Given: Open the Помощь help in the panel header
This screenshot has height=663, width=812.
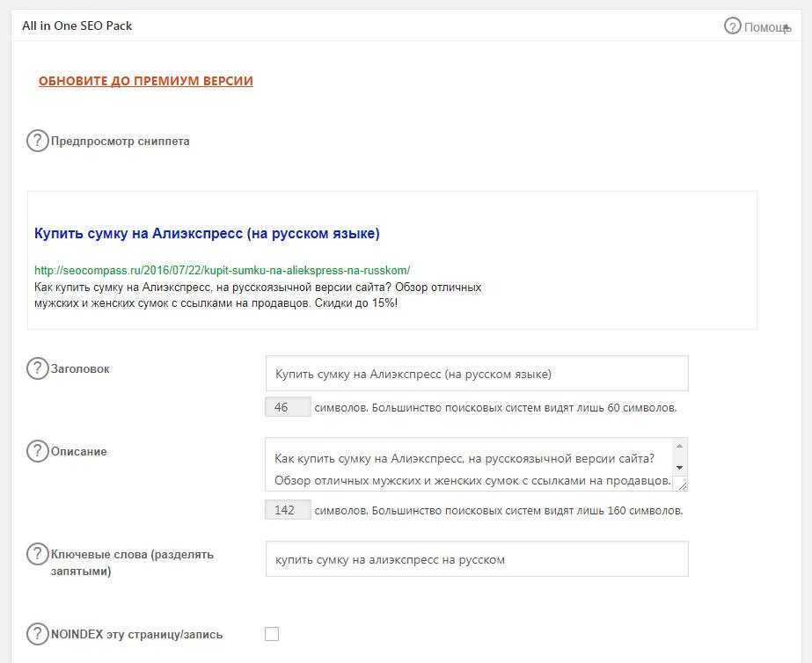Looking at the screenshot, I should (755, 26).
